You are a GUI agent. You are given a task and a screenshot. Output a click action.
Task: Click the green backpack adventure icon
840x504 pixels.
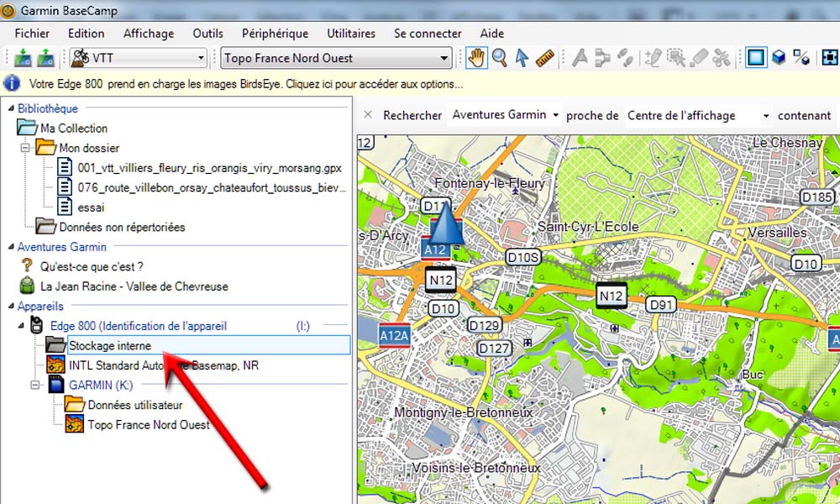[x=27, y=286]
